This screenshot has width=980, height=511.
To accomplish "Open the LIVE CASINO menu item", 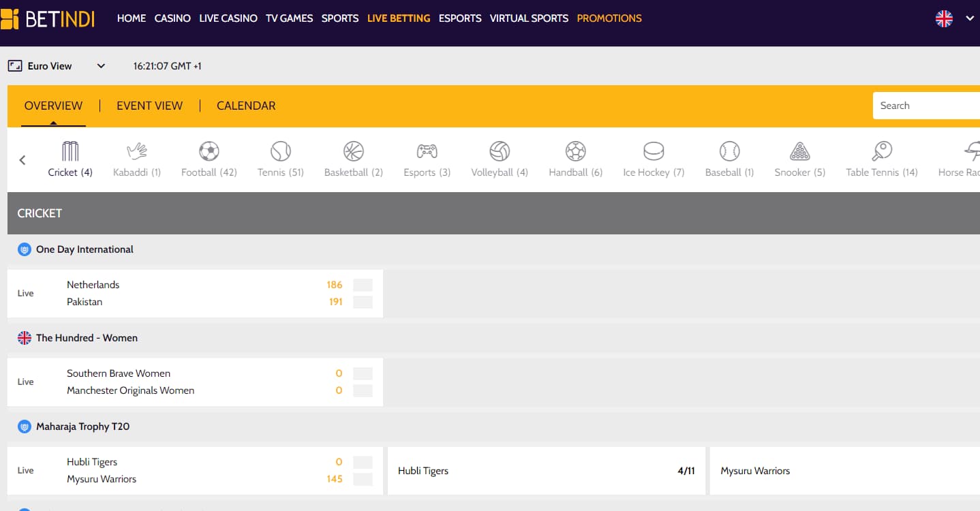I will [228, 18].
